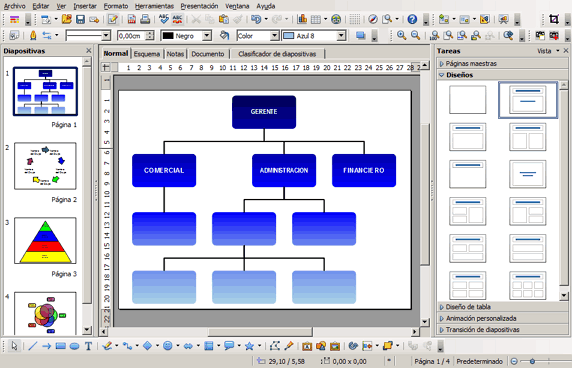Select the FINANCIERO box in the chart
Image resolution: width=572 pixels, height=368 pixels.
[364, 170]
